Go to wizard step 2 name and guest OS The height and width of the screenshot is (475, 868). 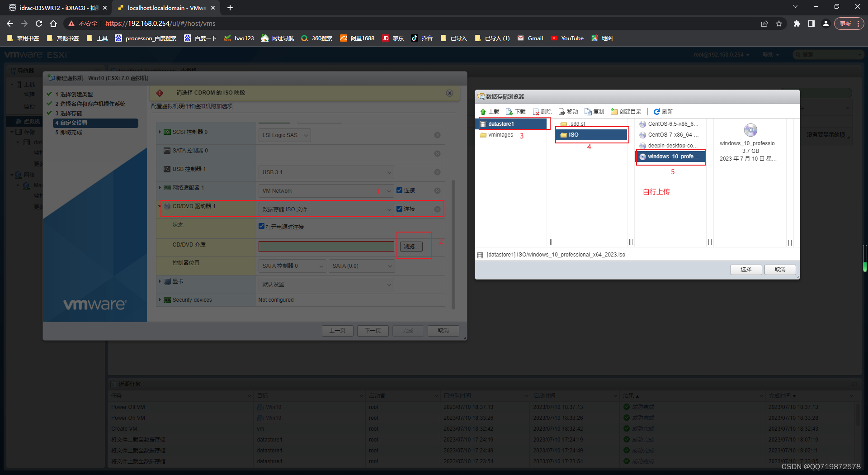(90, 104)
